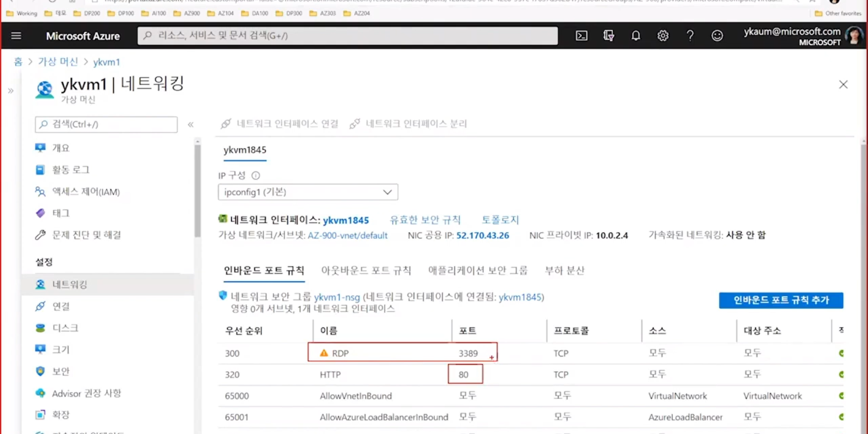Screen dimensions: 868x434
Task: Collapse the resource menu with double chevron
Action: (x=191, y=124)
